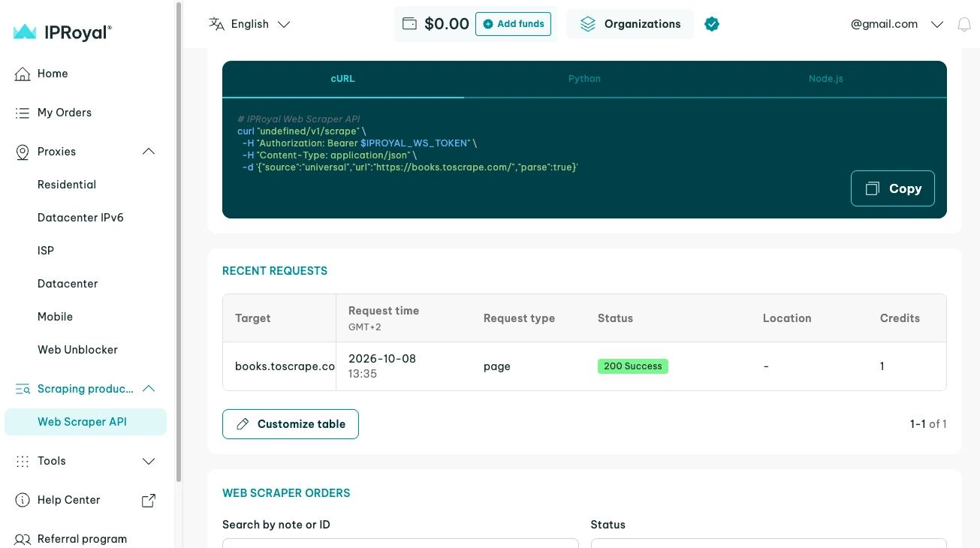Click the My Orders list icon
Image resolution: width=980 pixels, height=548 pixels.
[x=23, y=113]
